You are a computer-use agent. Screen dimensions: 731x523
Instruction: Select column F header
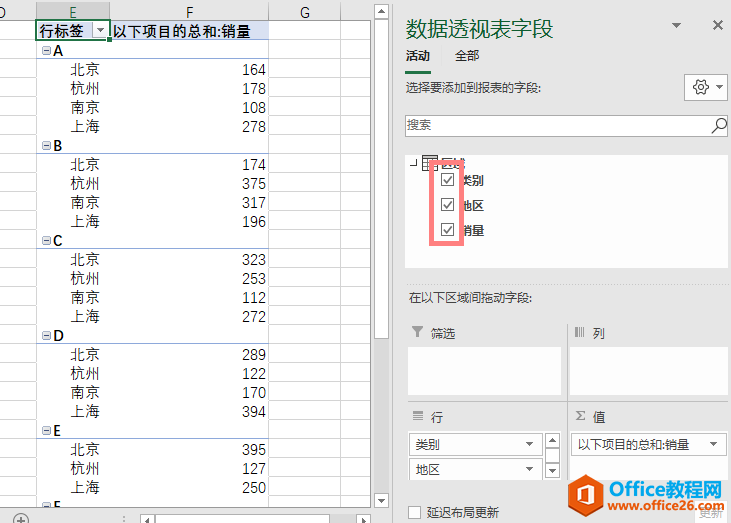(189, 12)
